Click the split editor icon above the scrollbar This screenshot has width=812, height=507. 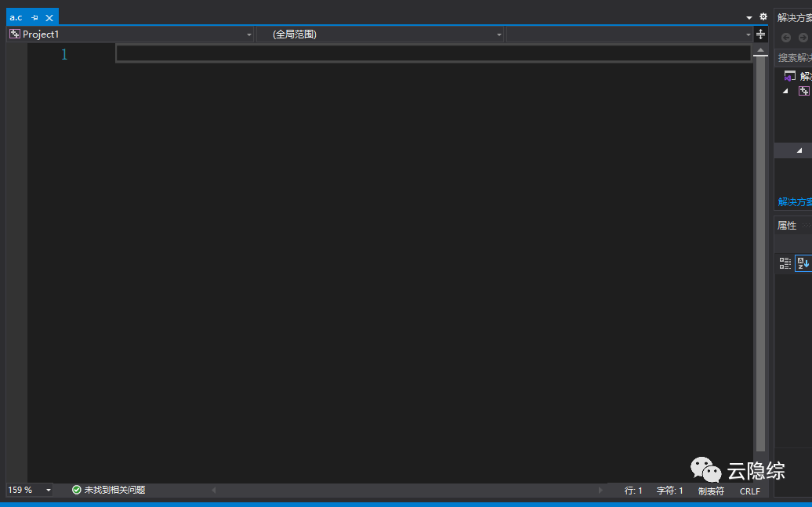coord(759,34)
